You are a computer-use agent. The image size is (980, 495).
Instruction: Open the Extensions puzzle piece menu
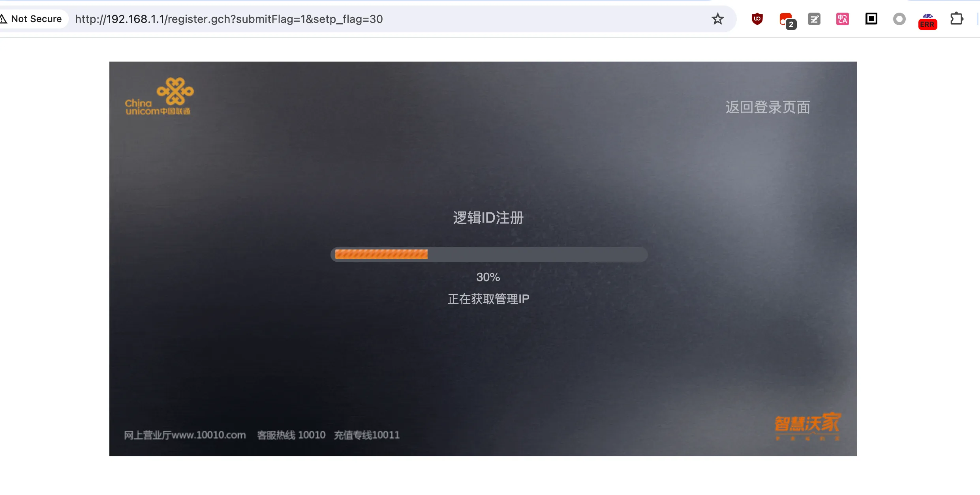pos(957,19)
